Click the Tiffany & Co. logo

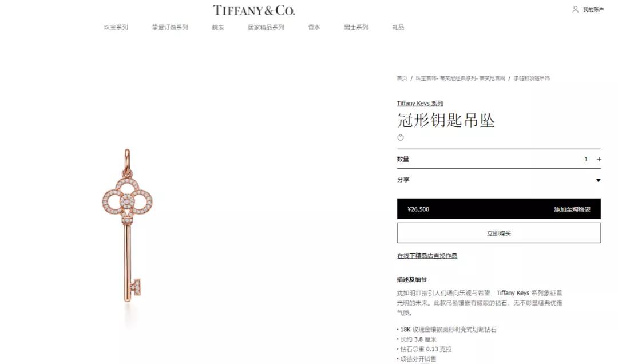pos(254,10)
